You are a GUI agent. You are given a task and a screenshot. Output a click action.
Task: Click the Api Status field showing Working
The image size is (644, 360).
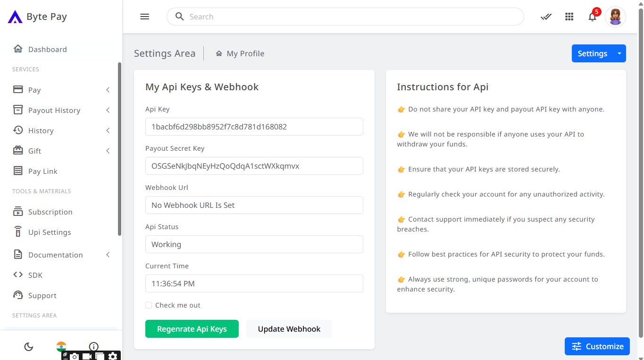[254, 244]
